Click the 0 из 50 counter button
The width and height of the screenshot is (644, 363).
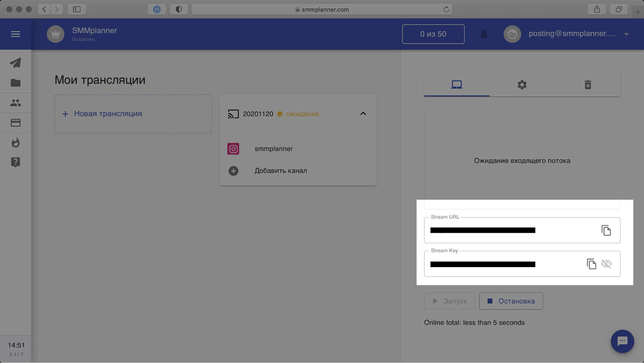433,34
